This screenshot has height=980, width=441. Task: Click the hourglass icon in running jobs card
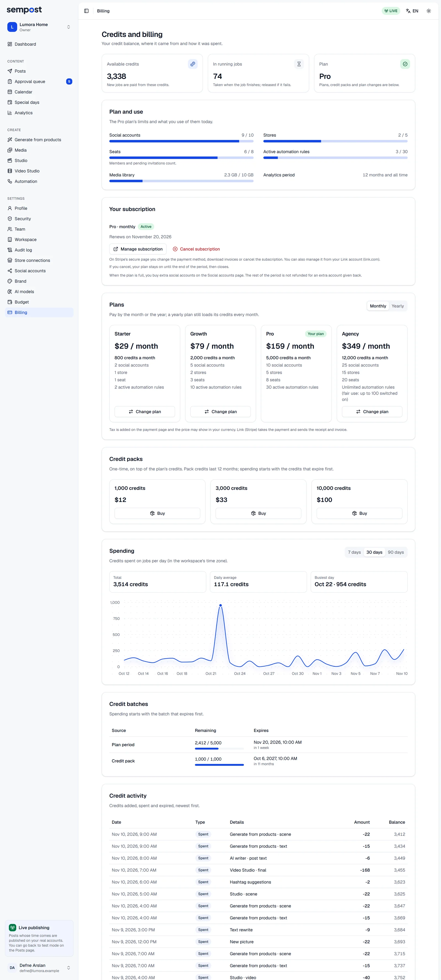click(299, 64)
